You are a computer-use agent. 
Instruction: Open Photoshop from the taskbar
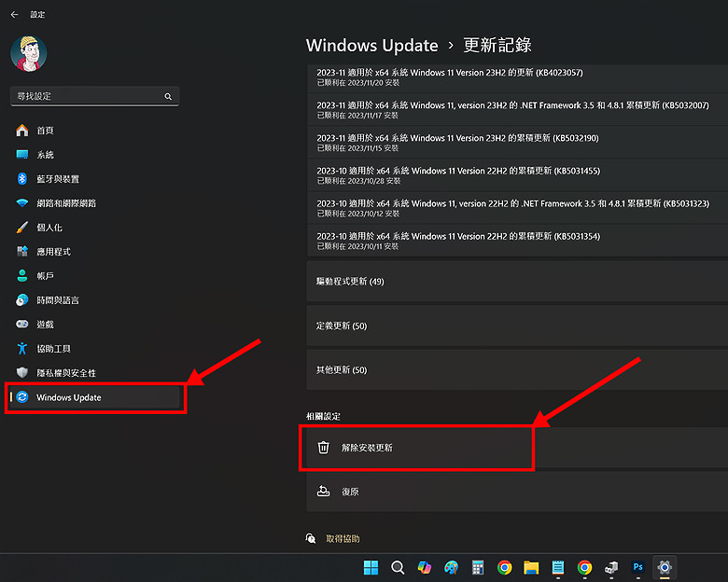pyautogui.click(x=637, y=567)
